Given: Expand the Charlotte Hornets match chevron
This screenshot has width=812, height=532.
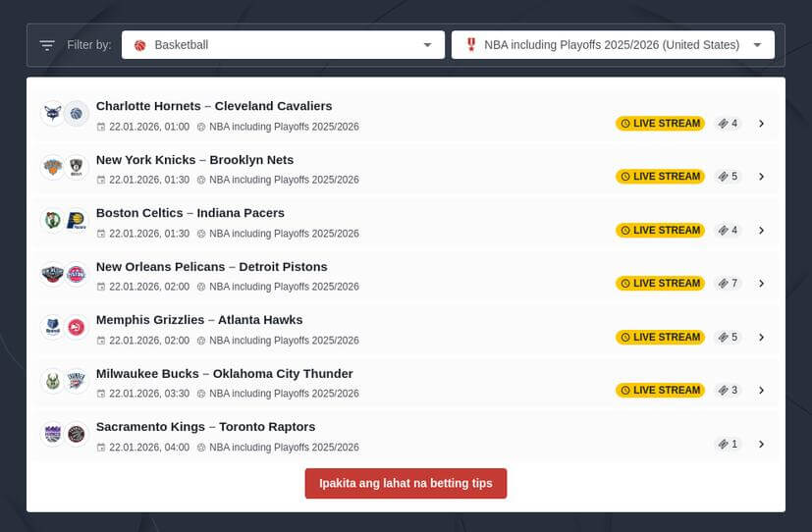Looking at the screenshot, I should coord(761,124).
